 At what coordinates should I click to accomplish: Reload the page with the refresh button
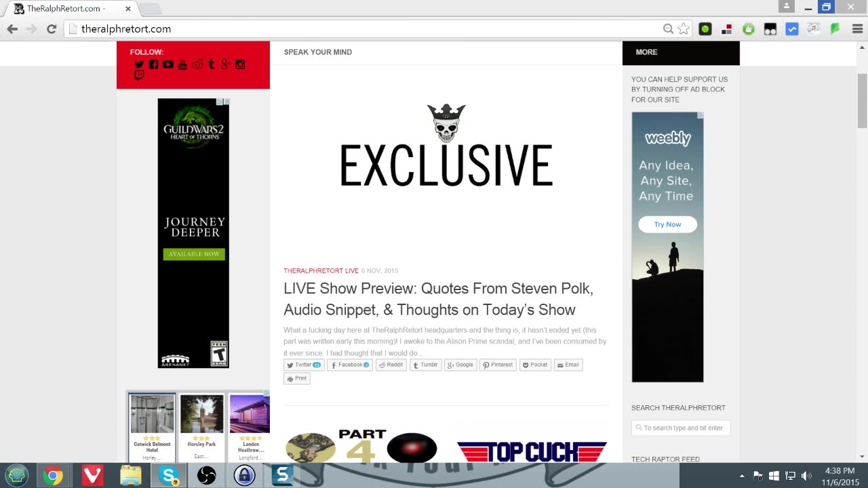pyautogui.click(x=51, y=28)
